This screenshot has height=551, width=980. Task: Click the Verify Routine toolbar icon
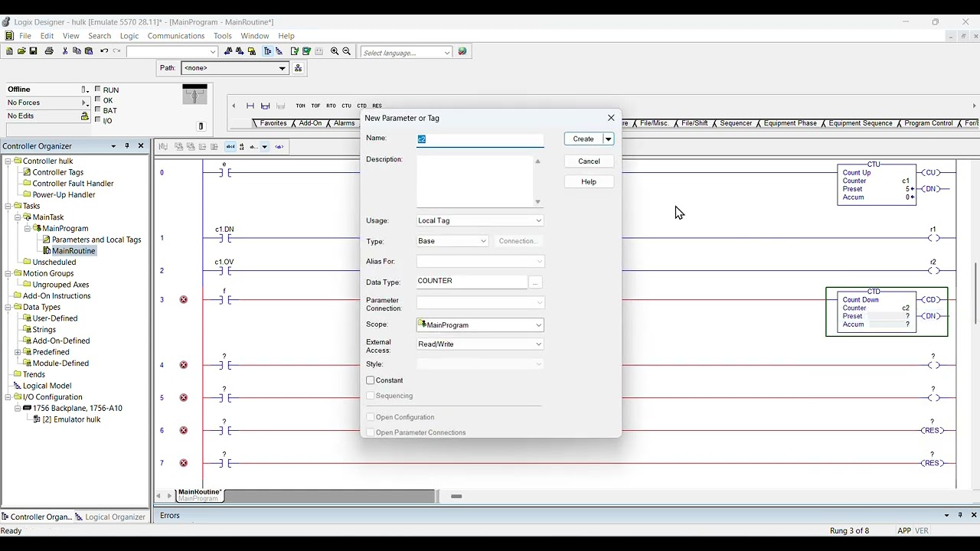point(294,51)
